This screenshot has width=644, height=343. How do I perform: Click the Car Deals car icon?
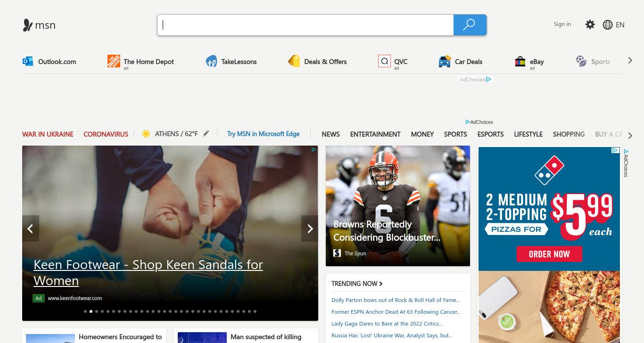click(x=445, y=61)
